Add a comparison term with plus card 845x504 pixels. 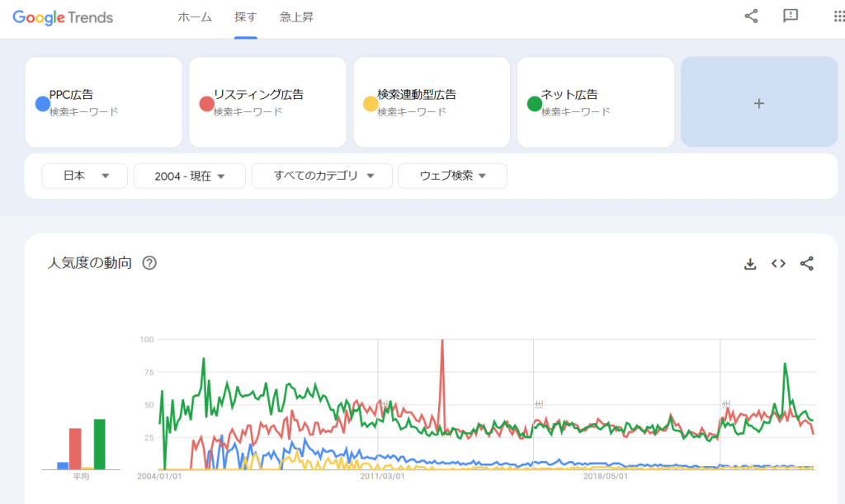click(759, 103)
